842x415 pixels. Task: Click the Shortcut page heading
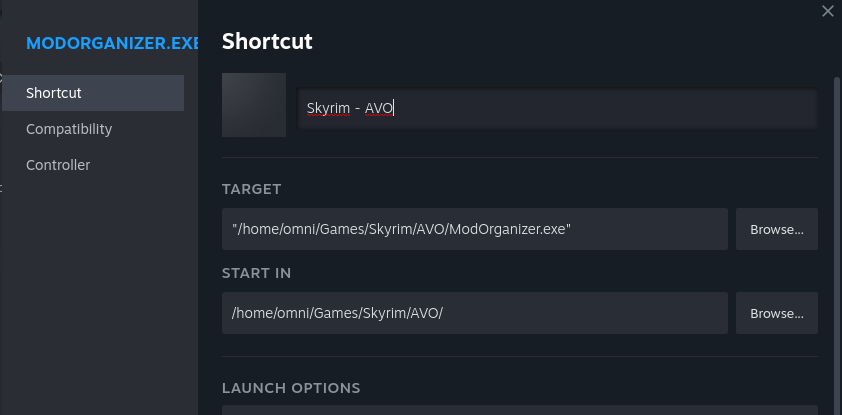coord(267,41)
